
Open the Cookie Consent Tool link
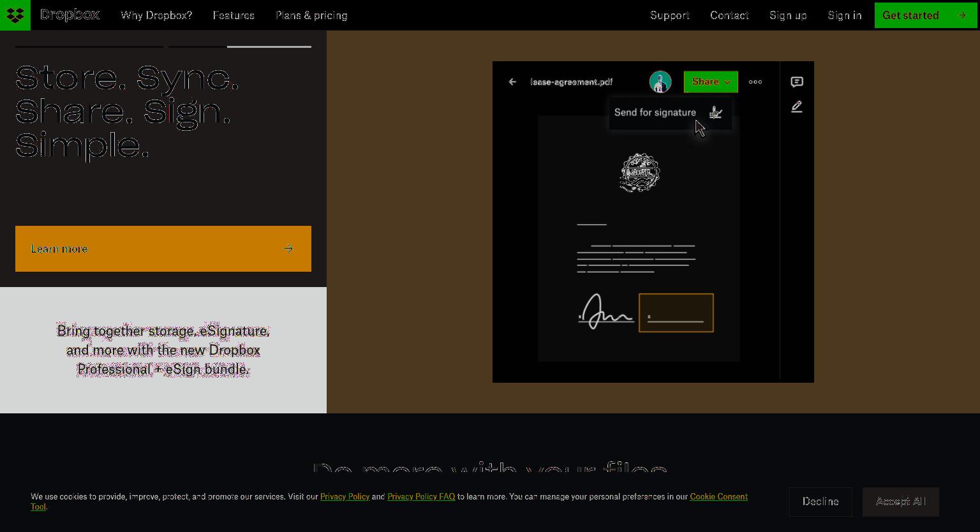click(x=718, y=496)
